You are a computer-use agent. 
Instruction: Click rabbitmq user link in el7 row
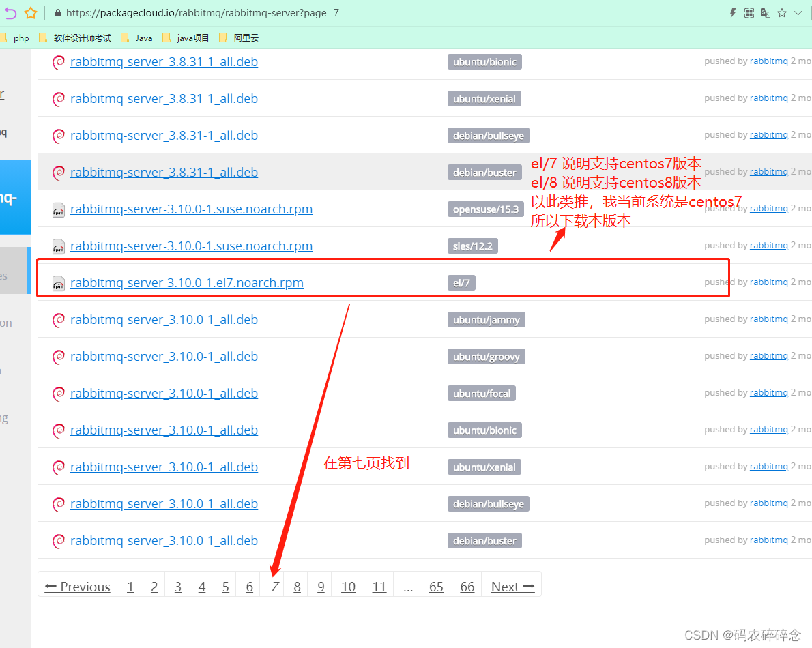point(768,282)
